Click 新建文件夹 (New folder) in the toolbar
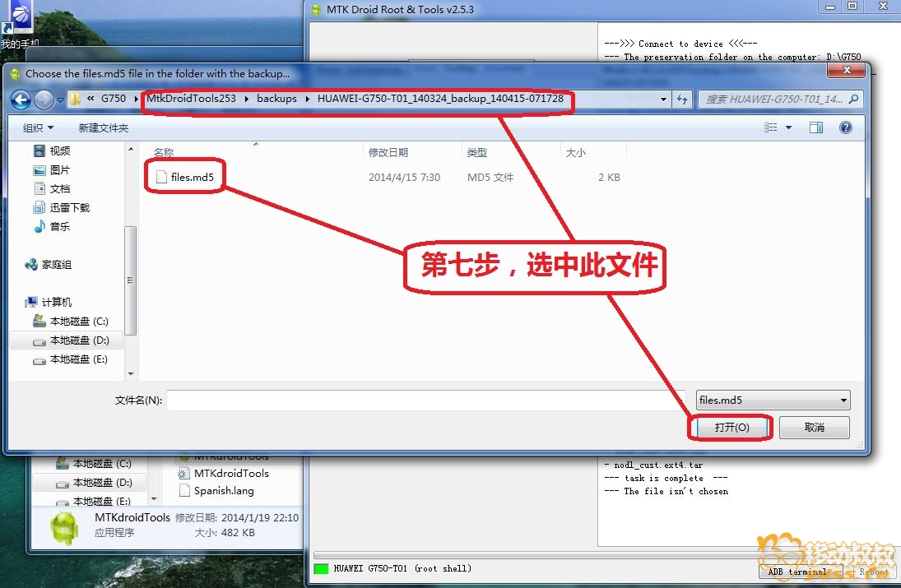Image resolution: width=901 pixels, height=588 pixels. [104, 128]
